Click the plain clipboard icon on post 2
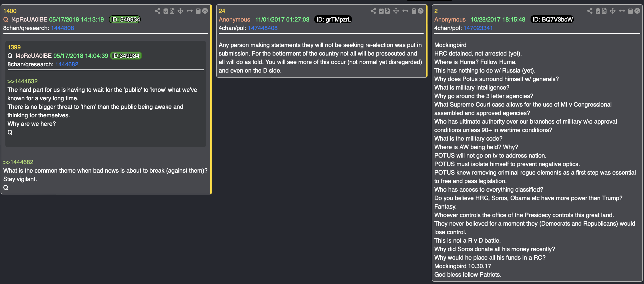The width and height of the screenshot is (644, 284). tap(630, 11)
